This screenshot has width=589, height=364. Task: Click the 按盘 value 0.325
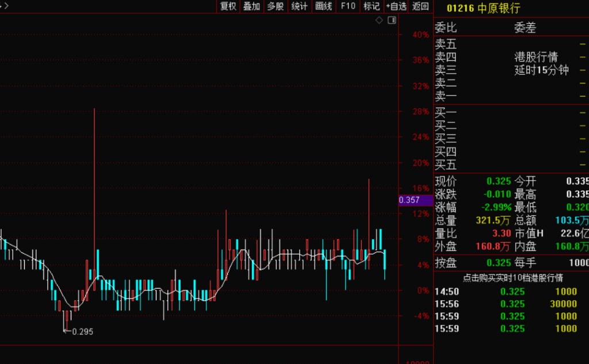(x=499, y=263)
